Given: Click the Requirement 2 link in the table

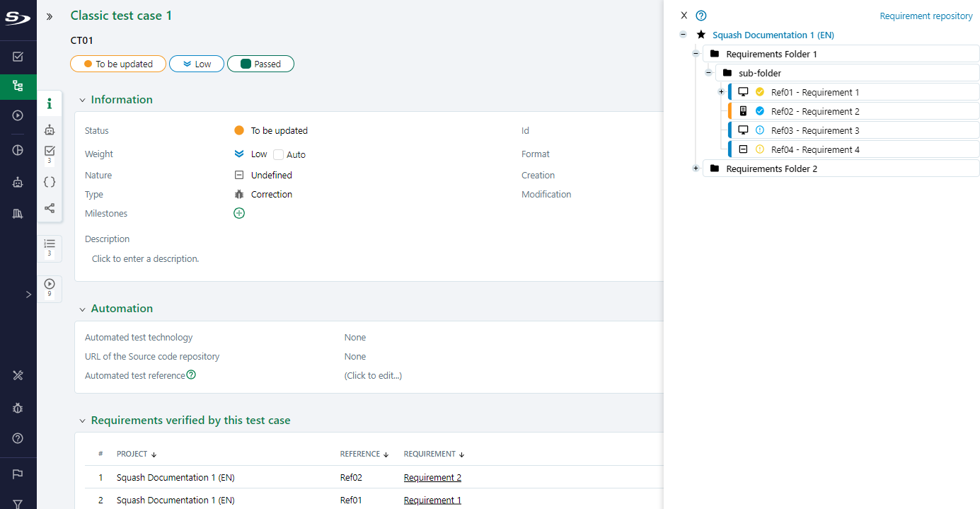Looking at the screenshot, I should click(432, 477).
